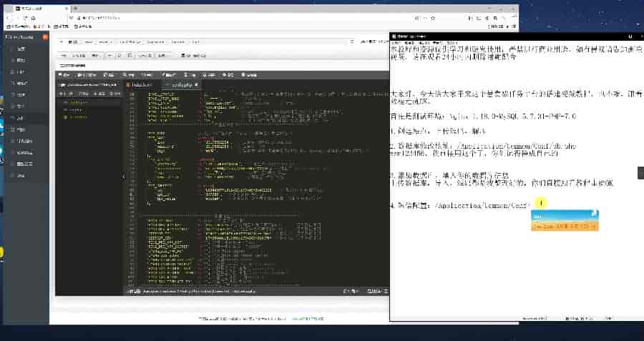644x341 pixels.
Task: Open 数据库 (Database) from the sidebar
Action: pos(21,83)
